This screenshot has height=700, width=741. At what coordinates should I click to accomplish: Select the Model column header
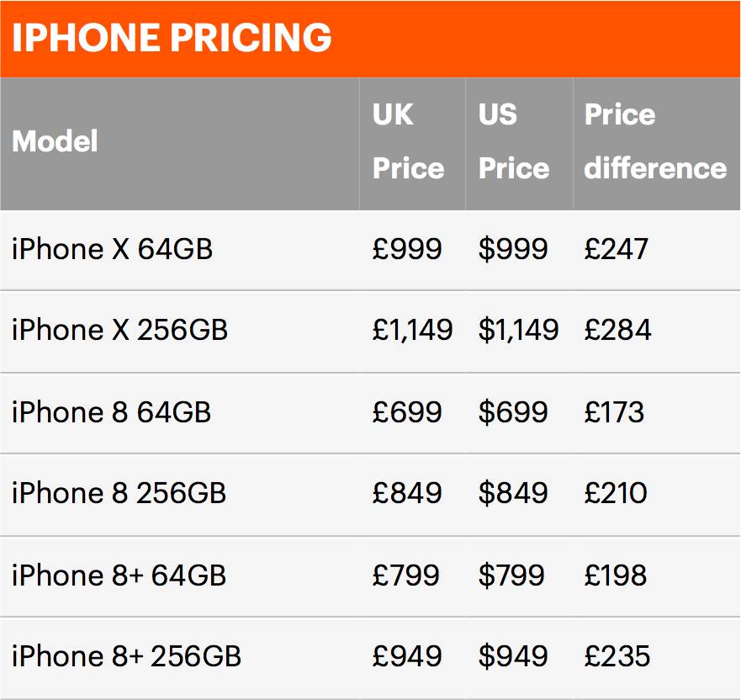[55, 141]
